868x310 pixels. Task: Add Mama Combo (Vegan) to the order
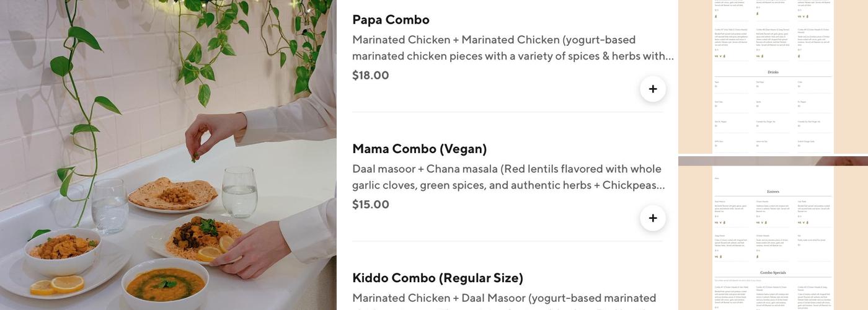tap(653, 218)
